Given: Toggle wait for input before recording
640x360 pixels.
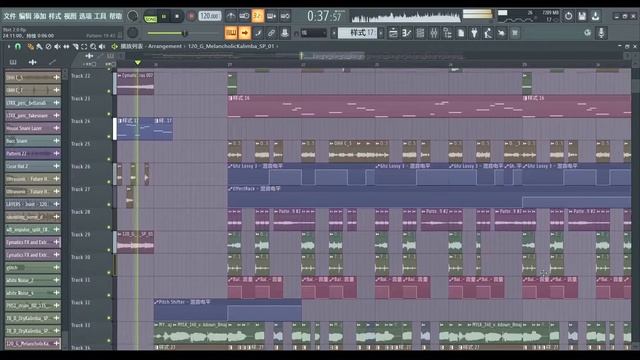Looking at the screenshot, I should pyautogui.click(x=244, y=16).
